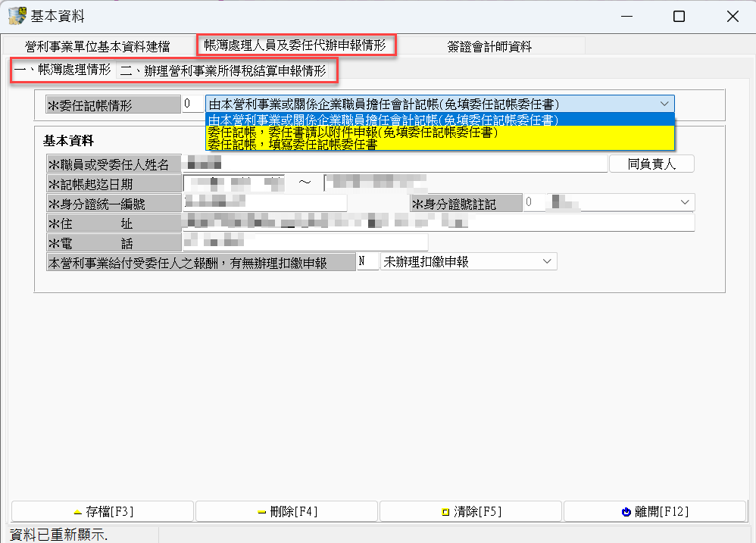This screenshot has height=543, width=756.
Task: Expand the 未辦理扣繳申報 dropdown
Action: 547,261
